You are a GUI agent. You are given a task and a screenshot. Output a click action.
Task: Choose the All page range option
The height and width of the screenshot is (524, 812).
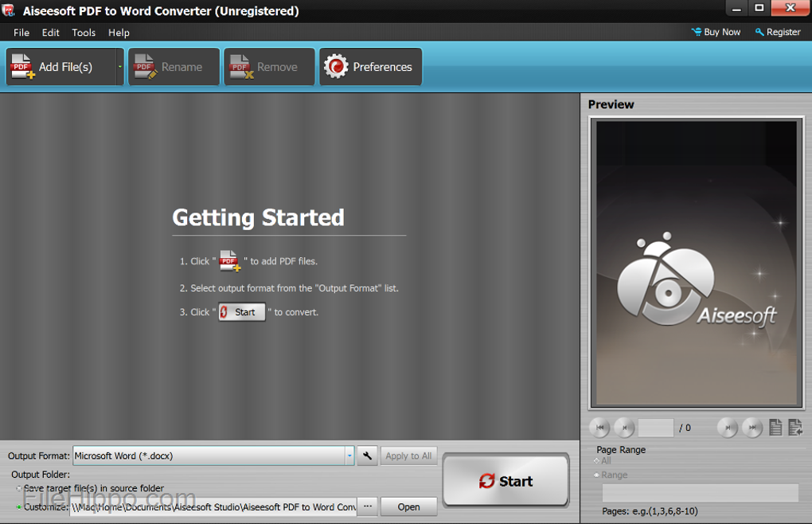597,460
